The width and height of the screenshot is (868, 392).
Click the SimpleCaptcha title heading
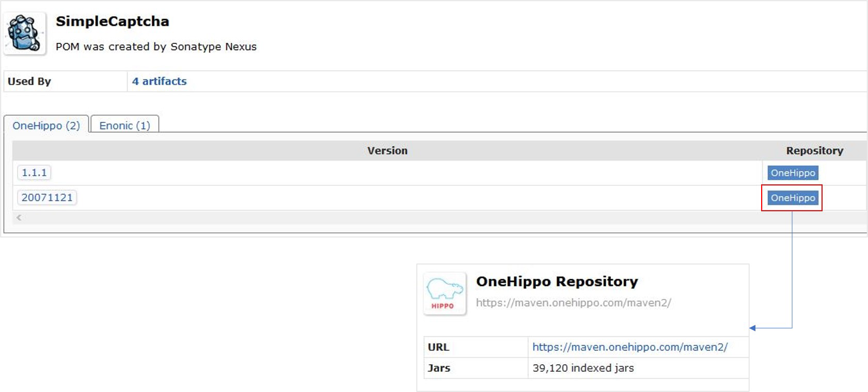112,21
